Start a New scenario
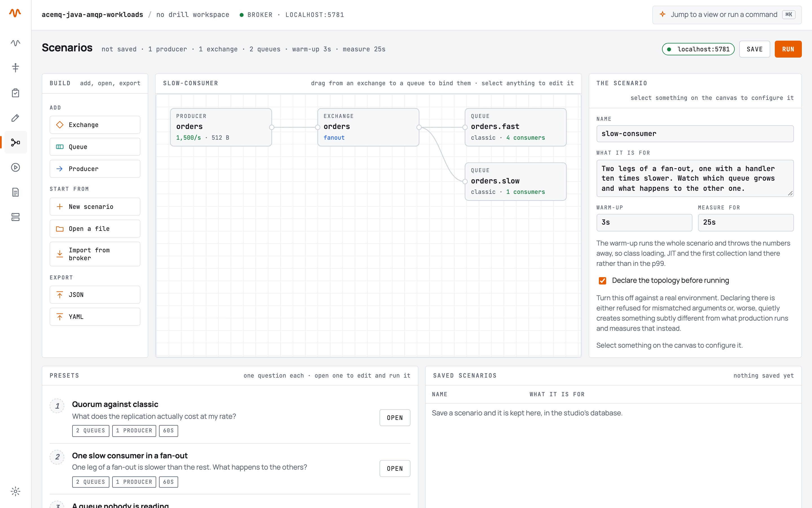 [95, 207]
